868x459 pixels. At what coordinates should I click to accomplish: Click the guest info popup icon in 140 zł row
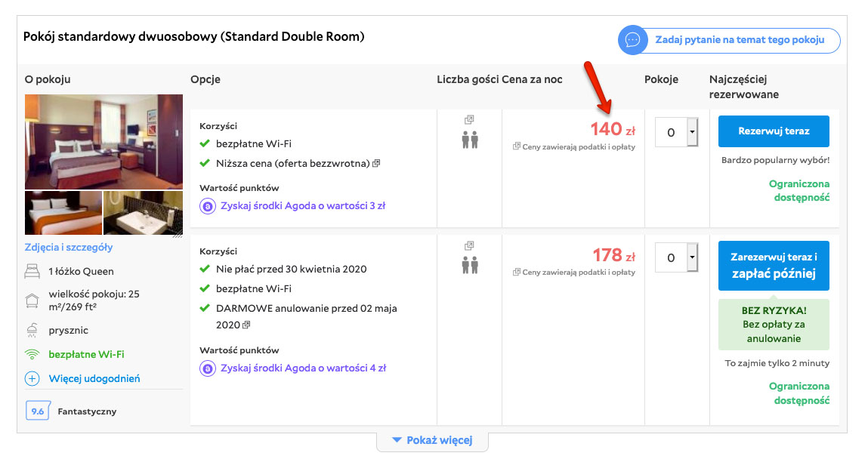[469, 119]
